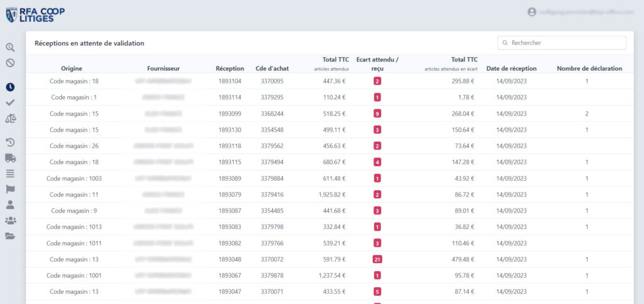Open the balance scale litiges icon
The width and height of the screenshot is (644, 304).
(x=10, y=119)
